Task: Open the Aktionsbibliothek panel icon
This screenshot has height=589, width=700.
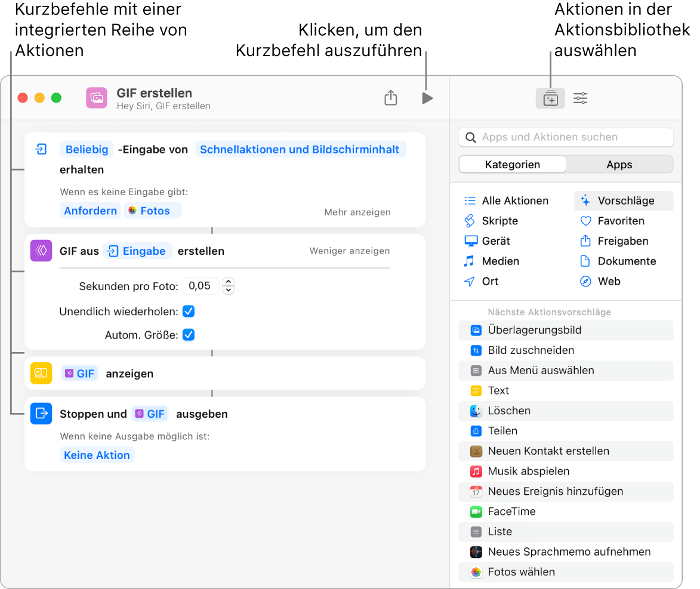Action: coord(550,98)
